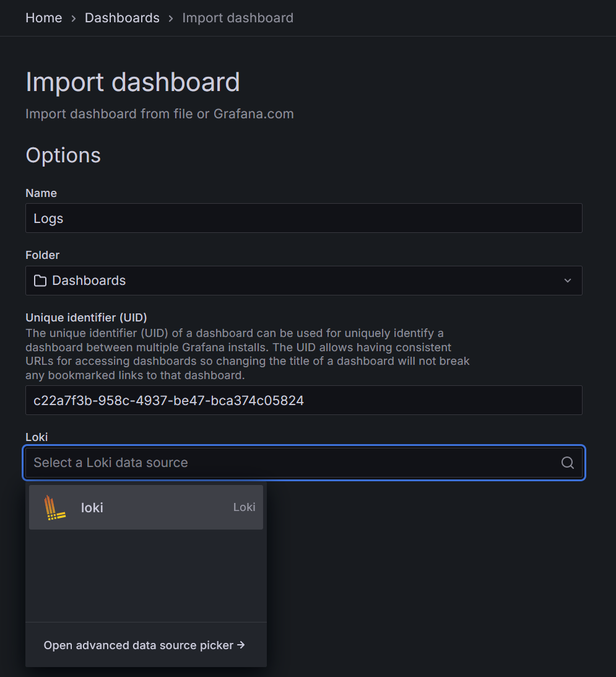Click the arrow in the advanced picker link
The height and width of the screenshot is (677, 616).
coord(241,645)
